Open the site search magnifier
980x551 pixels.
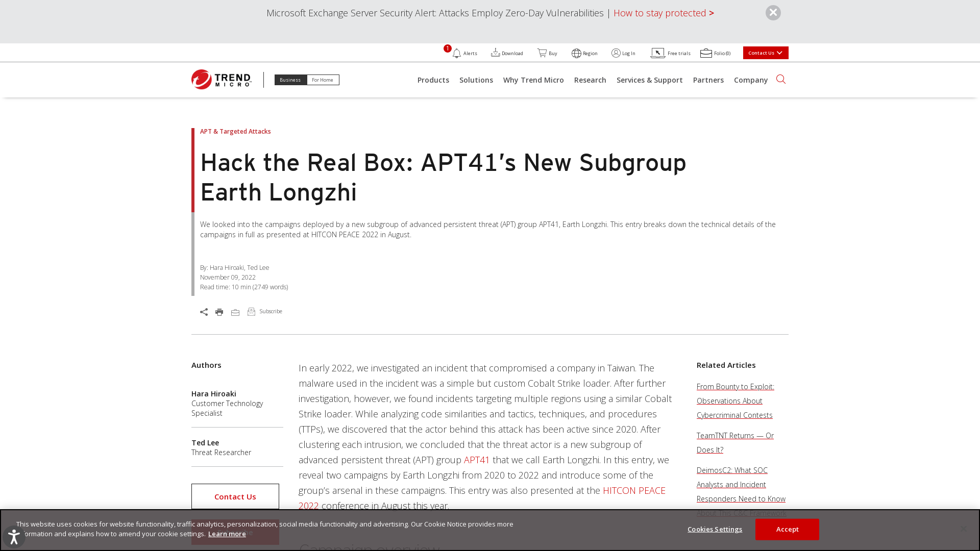point(781,80)
